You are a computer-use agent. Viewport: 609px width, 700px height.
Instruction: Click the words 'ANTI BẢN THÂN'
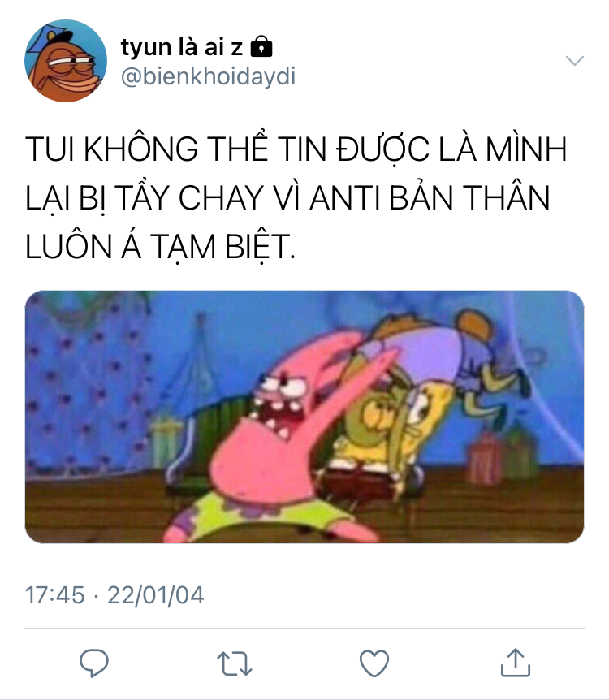pyautogui.click(x=430, y=197)
